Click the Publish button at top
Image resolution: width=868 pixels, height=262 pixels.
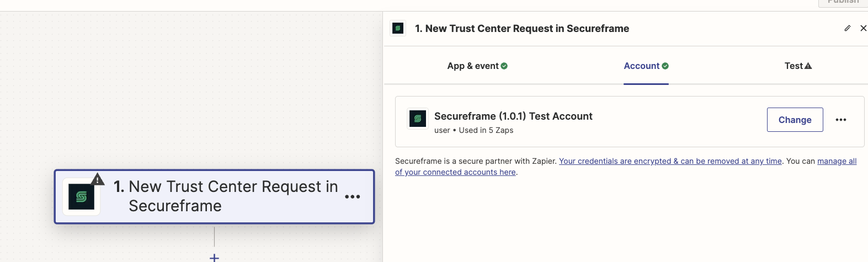click(843, 3)
